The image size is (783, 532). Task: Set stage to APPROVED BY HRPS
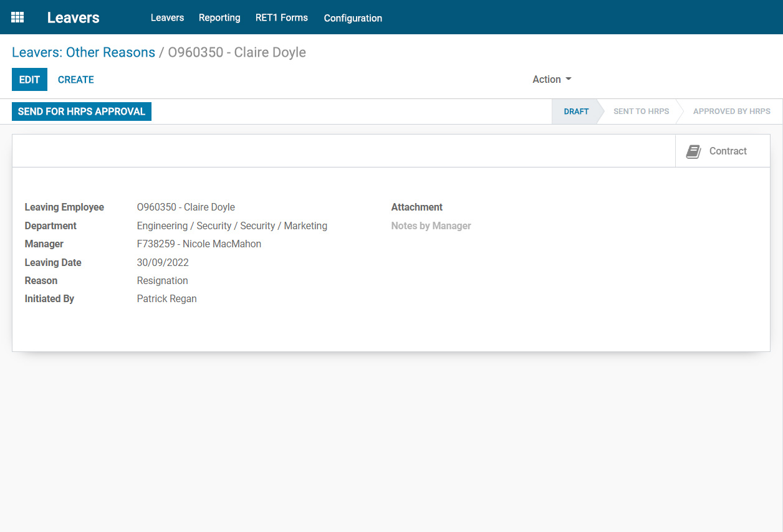[731, 111]
